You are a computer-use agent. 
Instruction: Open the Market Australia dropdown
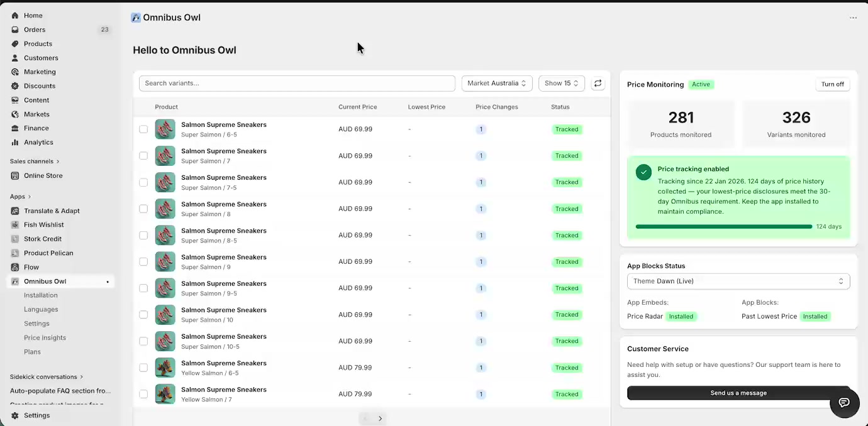tap(497, 83)
